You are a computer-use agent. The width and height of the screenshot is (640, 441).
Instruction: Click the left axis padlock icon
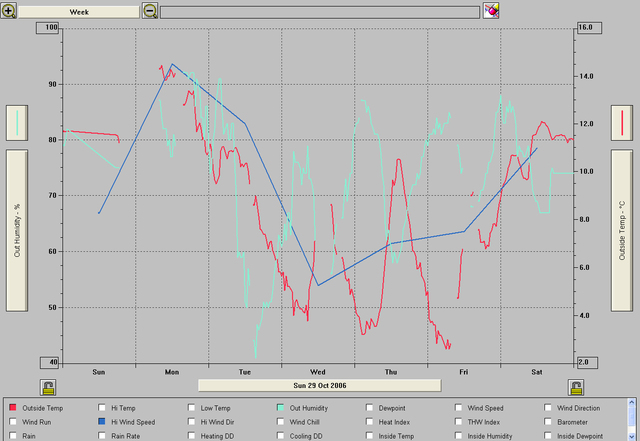[47, 386]
